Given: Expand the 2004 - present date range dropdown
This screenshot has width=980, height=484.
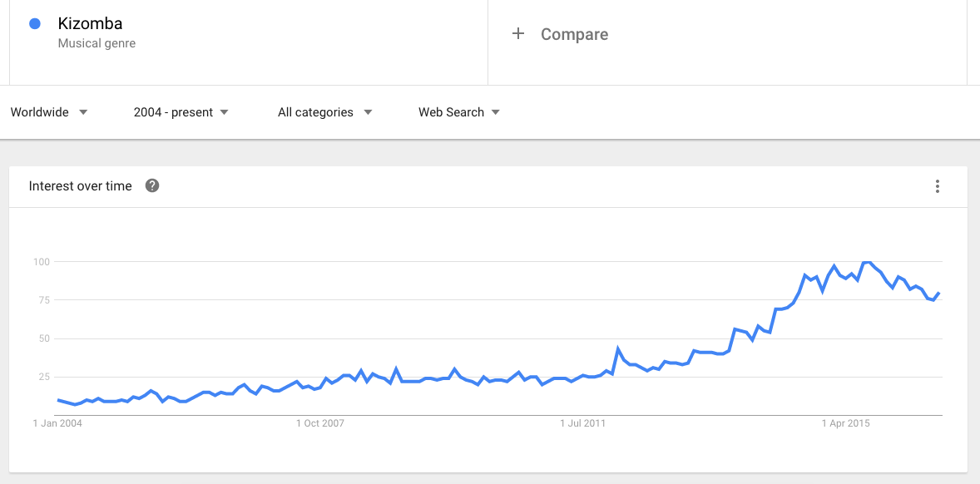Looking at the screenshot, I should click(x=181, y=112).
